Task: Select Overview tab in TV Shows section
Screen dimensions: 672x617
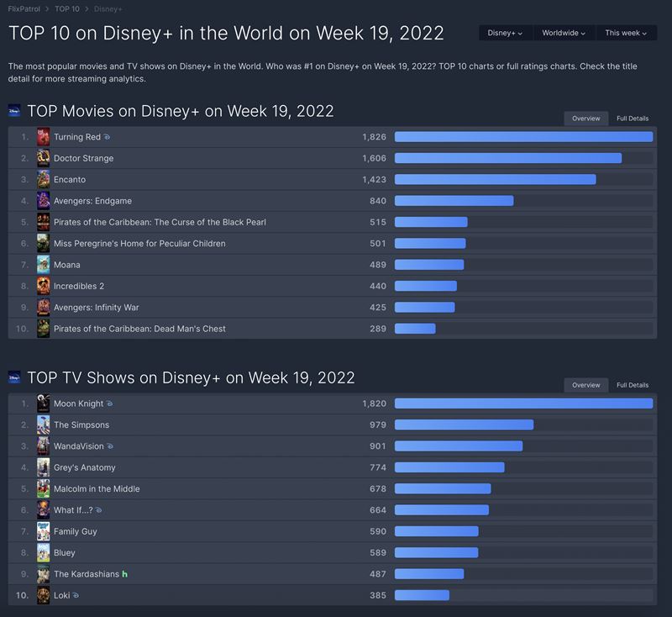Action: click(x=585, y=385)
